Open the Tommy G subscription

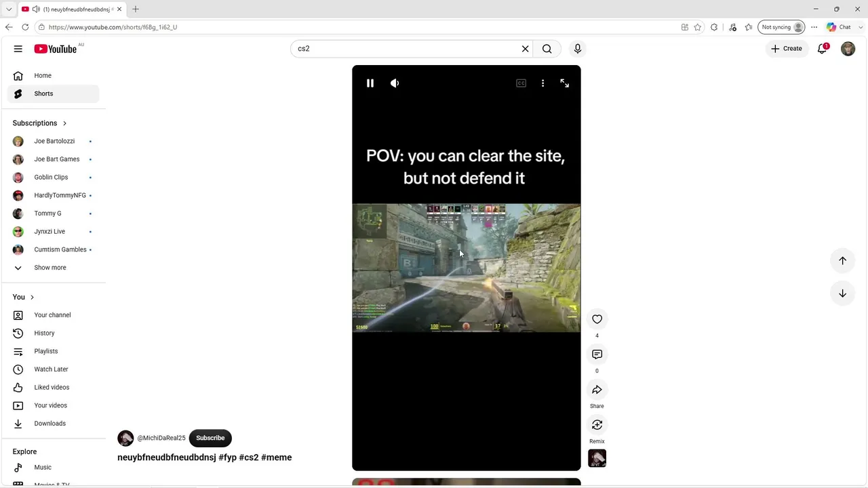pos(53,213)
